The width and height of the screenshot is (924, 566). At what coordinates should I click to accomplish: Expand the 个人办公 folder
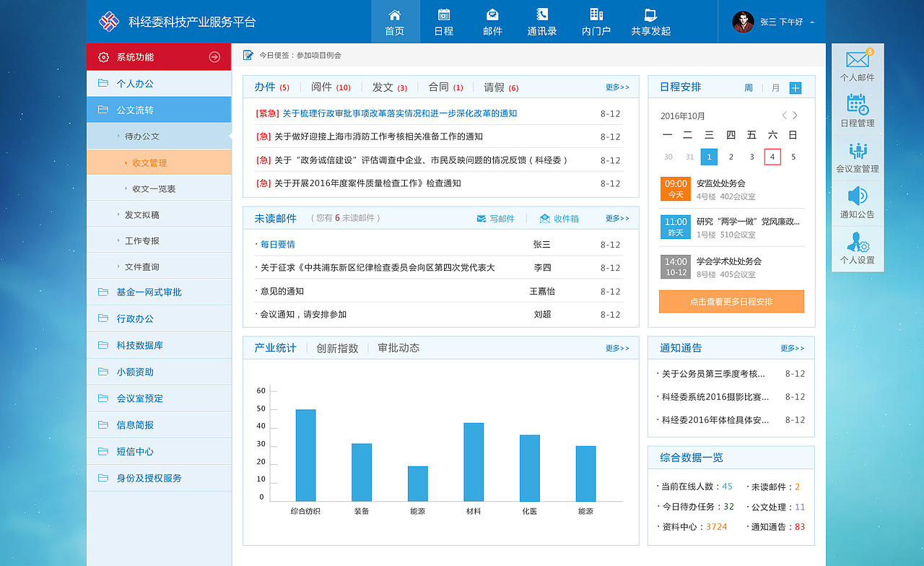[x=159, y=84]
